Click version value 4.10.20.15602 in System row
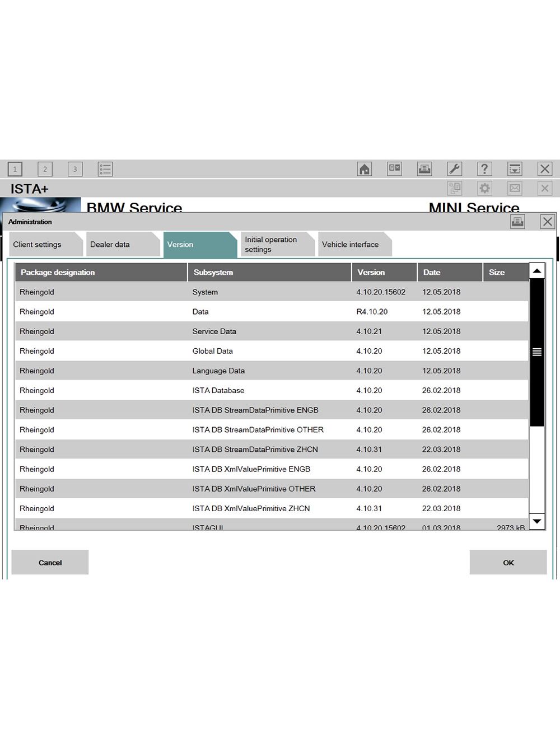The image size is (560, 739). pos(381,292)
